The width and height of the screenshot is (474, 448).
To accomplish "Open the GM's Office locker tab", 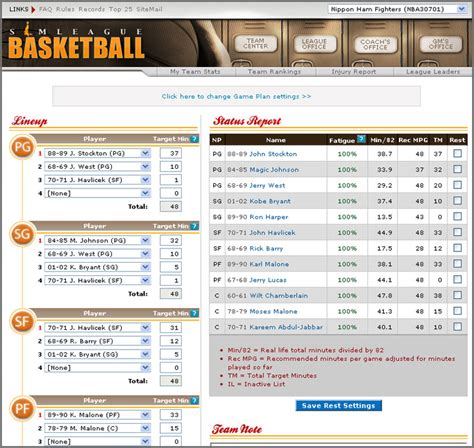I will (x=441, y=44).
